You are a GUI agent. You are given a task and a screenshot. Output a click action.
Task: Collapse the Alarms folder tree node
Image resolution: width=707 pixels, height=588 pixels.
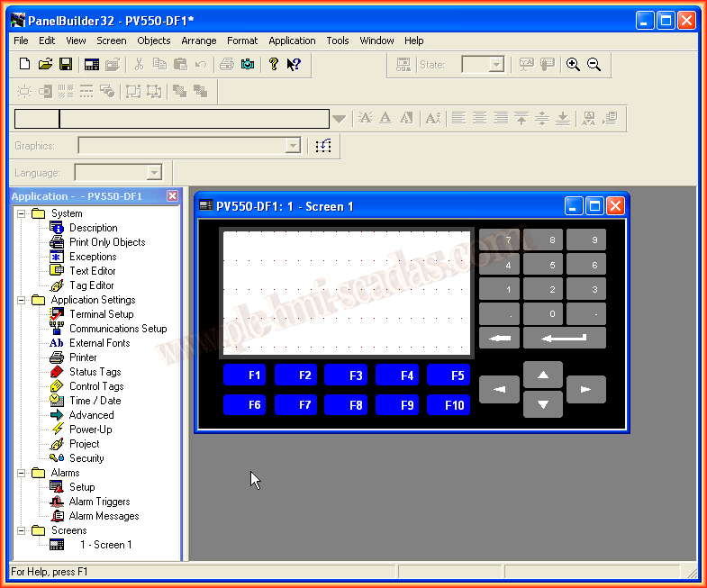coord(21,473)
